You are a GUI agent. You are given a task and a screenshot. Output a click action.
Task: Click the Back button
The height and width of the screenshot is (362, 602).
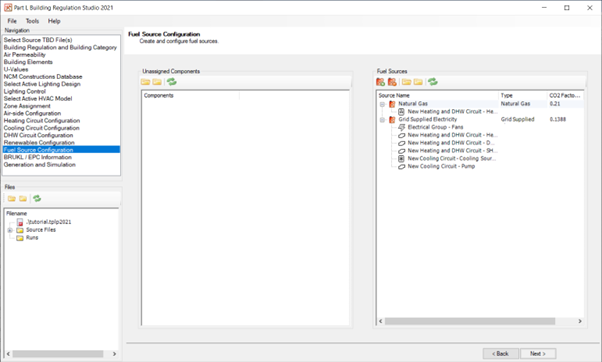[500, 354]
